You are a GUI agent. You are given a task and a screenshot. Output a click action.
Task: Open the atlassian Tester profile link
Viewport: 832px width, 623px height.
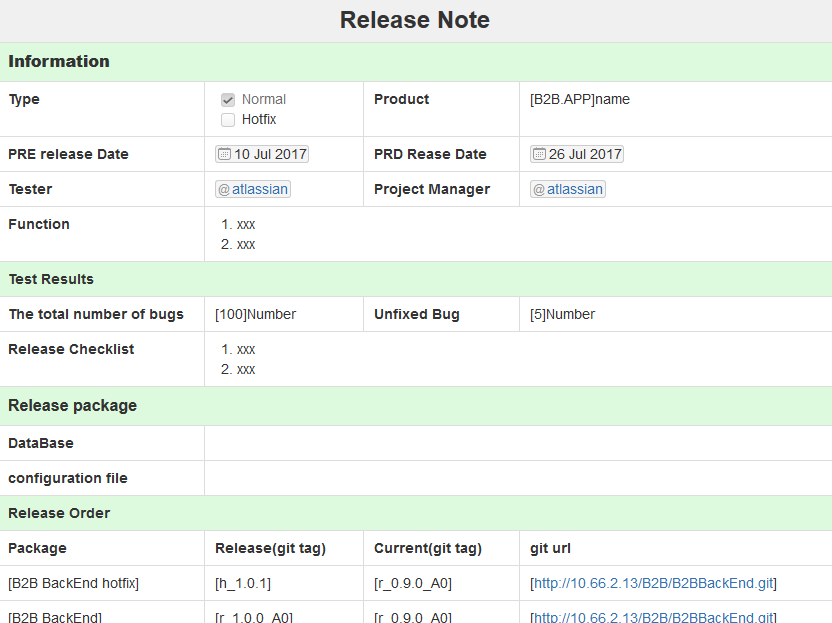click(x=261, y=189)
